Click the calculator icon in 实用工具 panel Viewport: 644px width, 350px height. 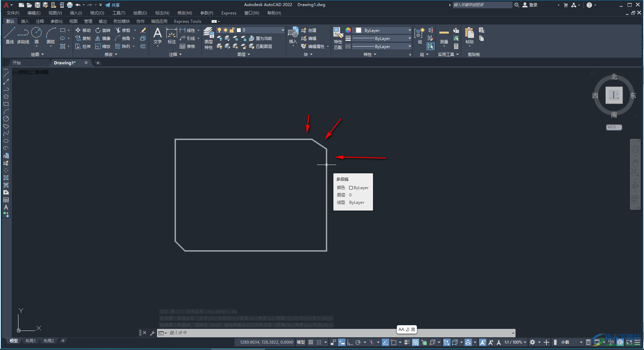(456, 46)
